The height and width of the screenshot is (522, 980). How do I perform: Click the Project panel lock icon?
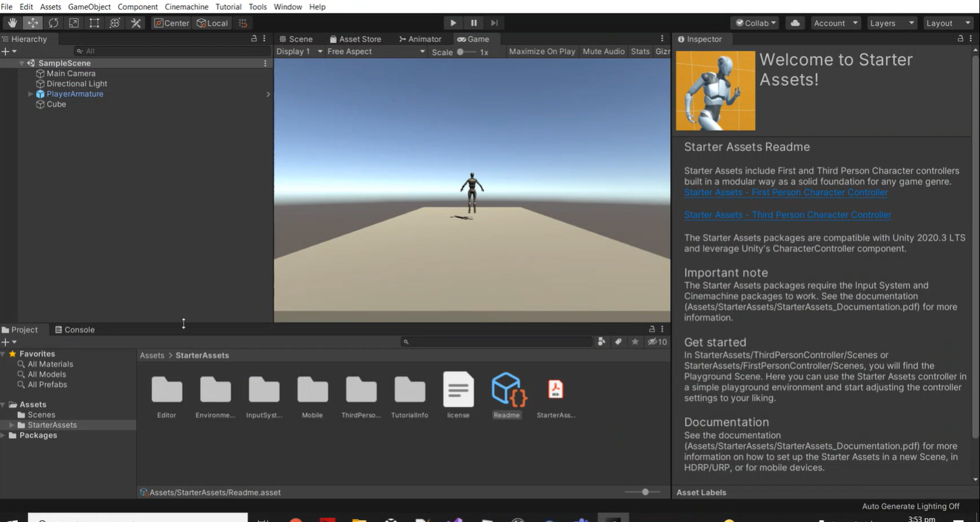(x=652, y=330)
